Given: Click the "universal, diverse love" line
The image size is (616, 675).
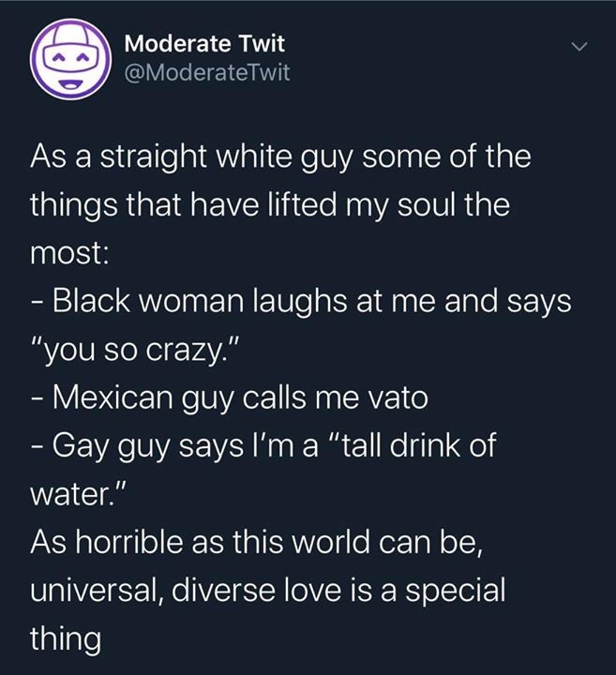Looking at the screenshot, I should click(267, 592).
